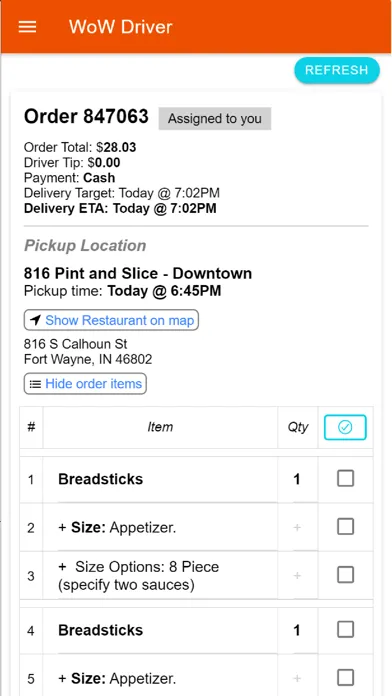
Task: Collapse list with Hide order items
Action: tap(85, 384)
